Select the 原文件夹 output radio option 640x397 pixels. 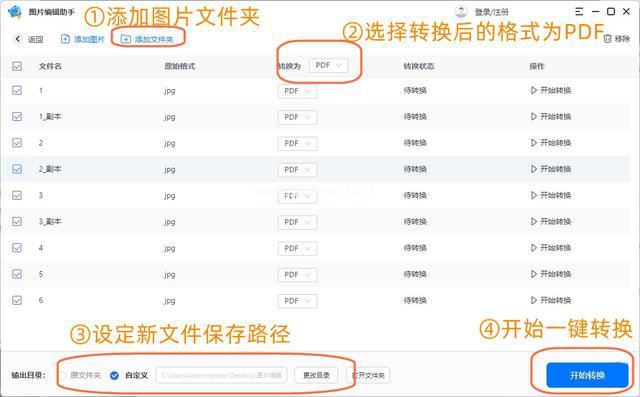point(63,375)
